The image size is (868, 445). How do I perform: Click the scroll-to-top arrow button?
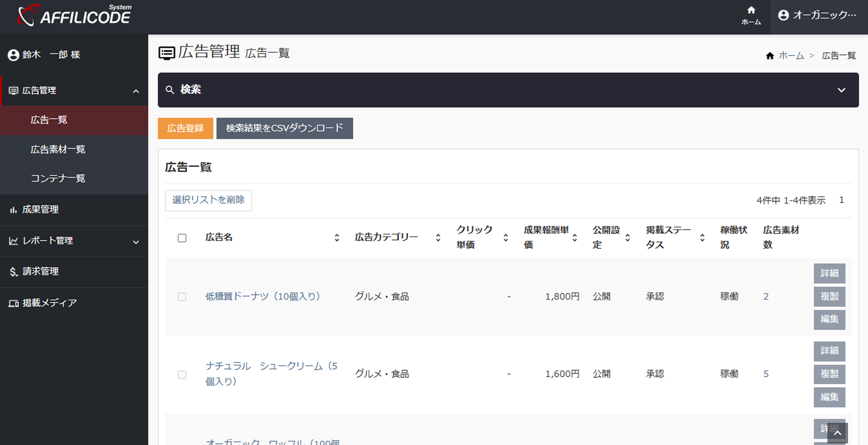[x=837, y=433]
